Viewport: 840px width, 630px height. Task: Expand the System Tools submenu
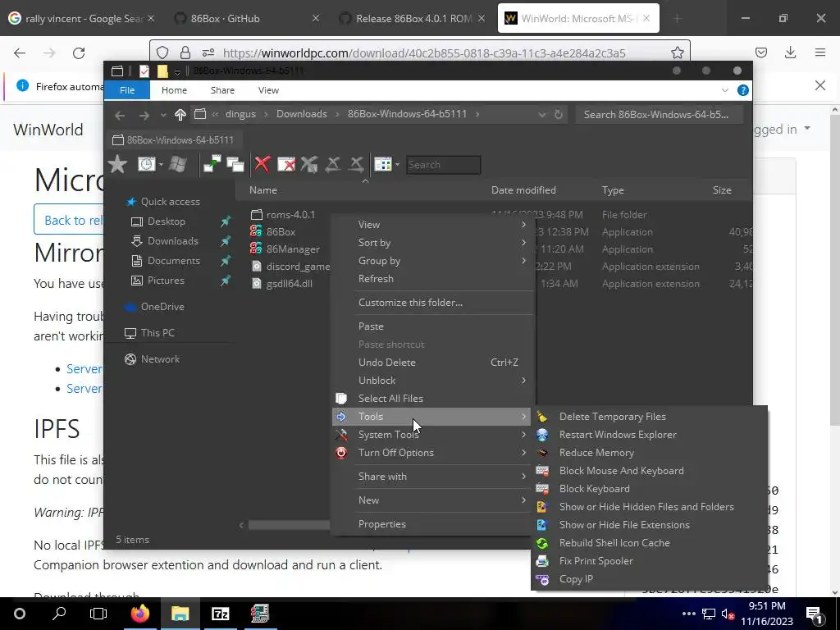[x=431, y=435]
